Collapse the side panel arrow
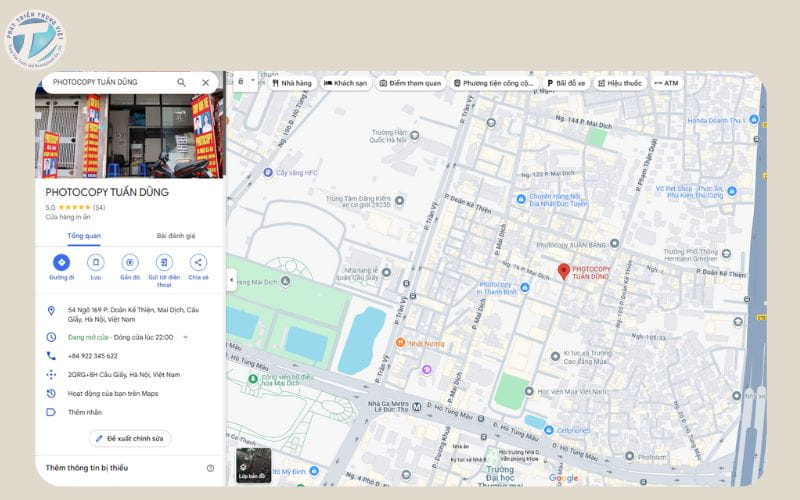Viewport: 800px width, 500px height. 232,280
